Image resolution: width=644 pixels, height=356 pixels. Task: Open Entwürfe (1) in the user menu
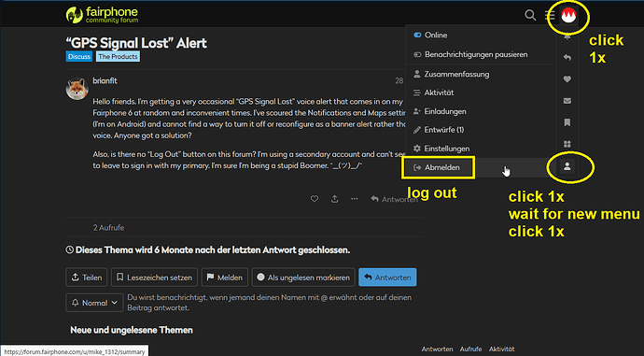pyautogui.click(x=481, y=130)
